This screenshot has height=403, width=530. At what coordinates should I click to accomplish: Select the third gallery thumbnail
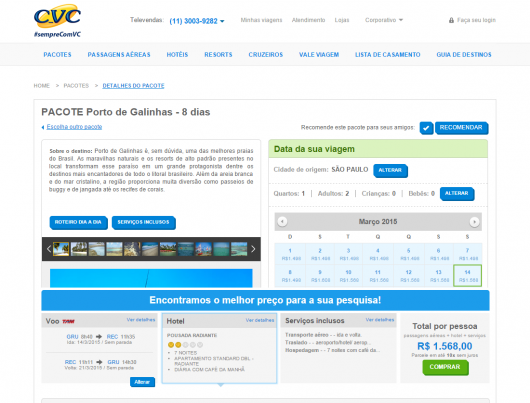pyautogui.click(x=97, y=249)
